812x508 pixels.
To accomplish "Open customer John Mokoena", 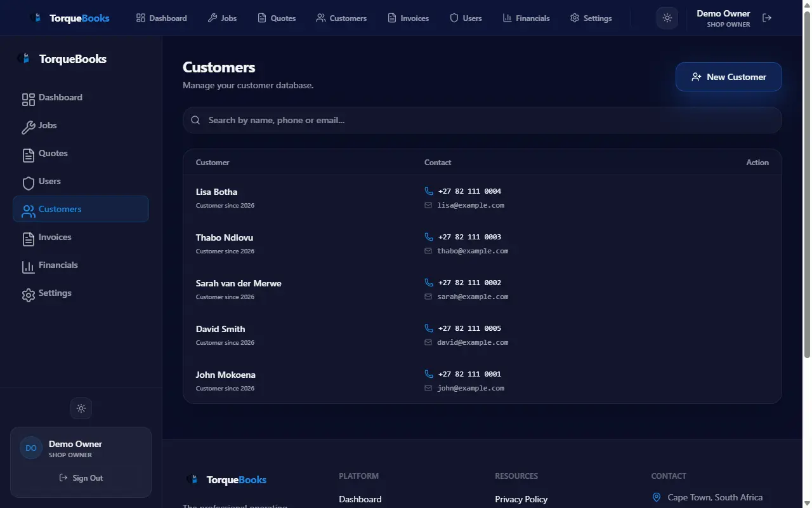I will pyautogui.click(x=226, y=375).
